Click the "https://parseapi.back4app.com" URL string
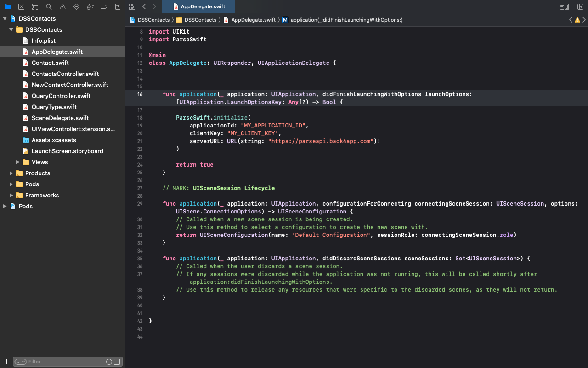The width and height of the screenshot is (588, 368). (x=321, y=141)
